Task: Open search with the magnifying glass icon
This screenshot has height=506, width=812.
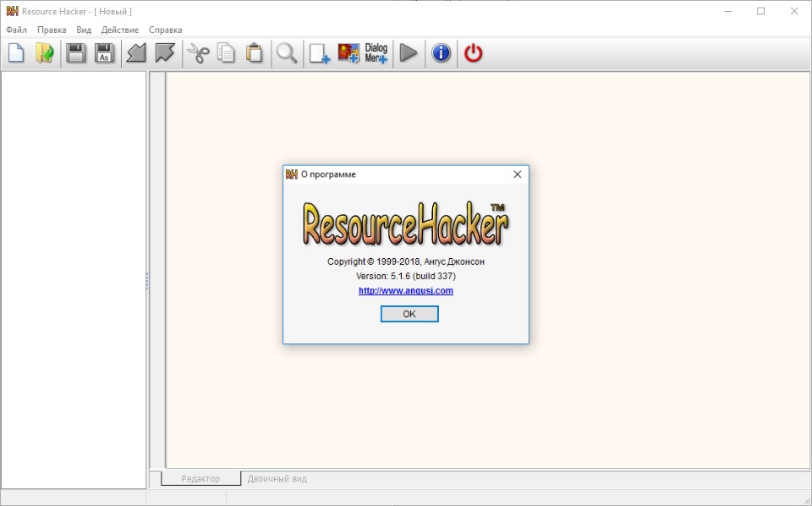Action: [287, 52]
